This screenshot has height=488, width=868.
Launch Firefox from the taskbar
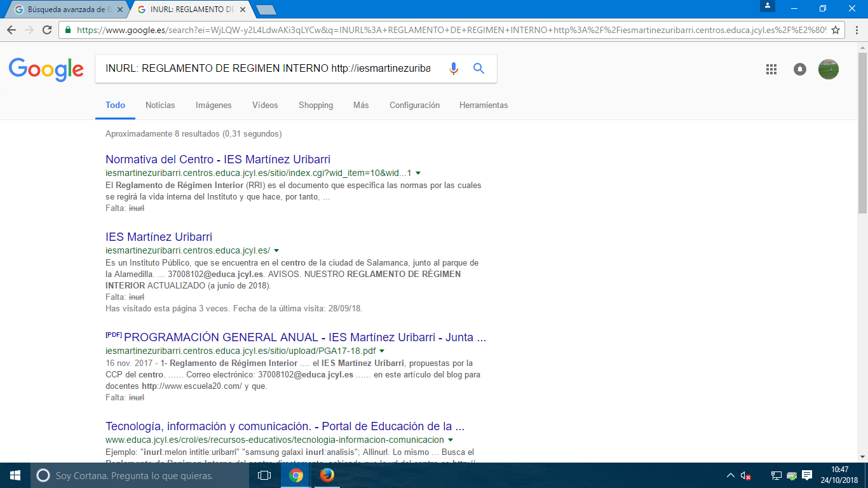tap(327, 475)
